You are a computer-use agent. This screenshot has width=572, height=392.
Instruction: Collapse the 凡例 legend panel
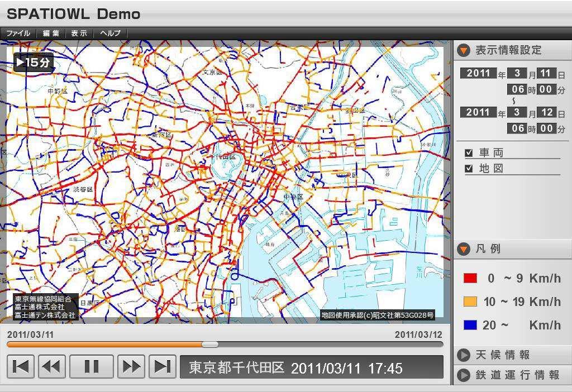click(x=464, y=249)
